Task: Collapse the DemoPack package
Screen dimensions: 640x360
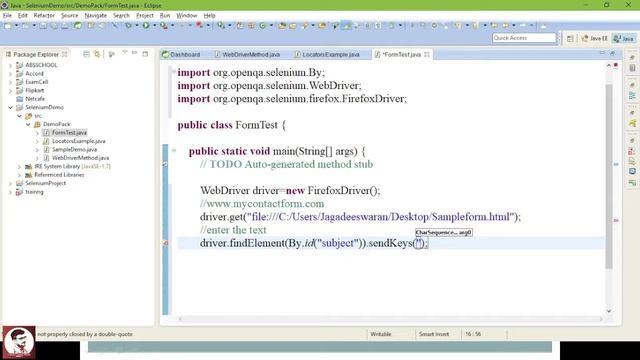Action: pos(28,124)
